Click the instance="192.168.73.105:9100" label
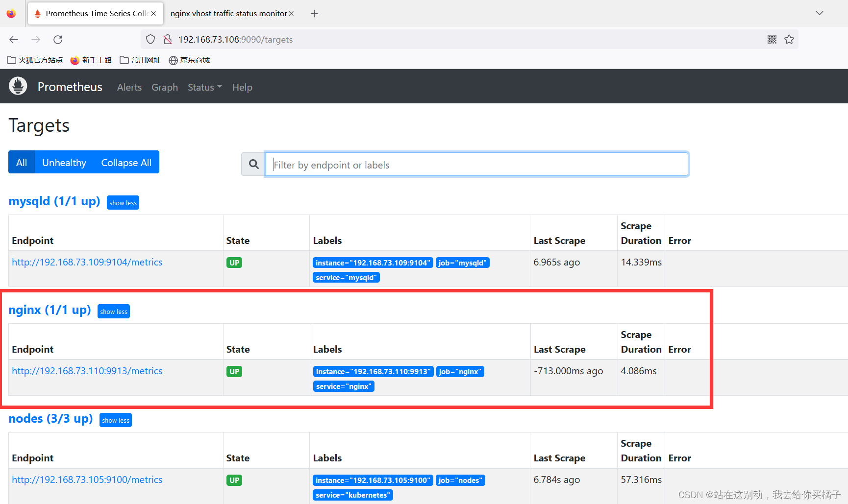The width and height of the screenshot is (848, 504). (373, 480)
